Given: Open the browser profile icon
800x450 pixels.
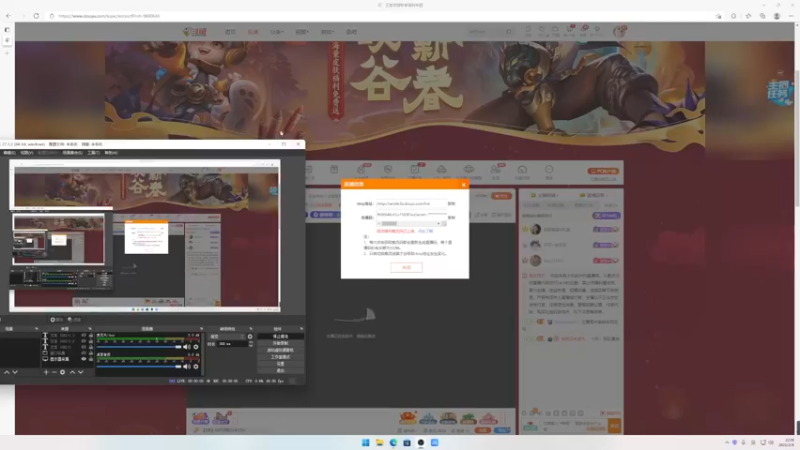Looking at the screenshot, I should (x=777, y=16).
